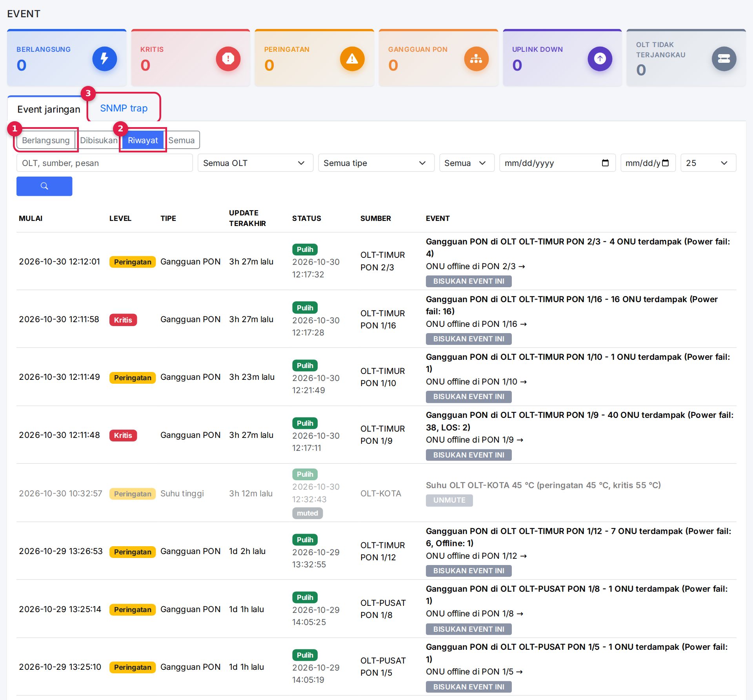Screen dimensions: 753x700
Task: Click the Peringatan warning triangle icon
Action: click(x=352, y=59)
